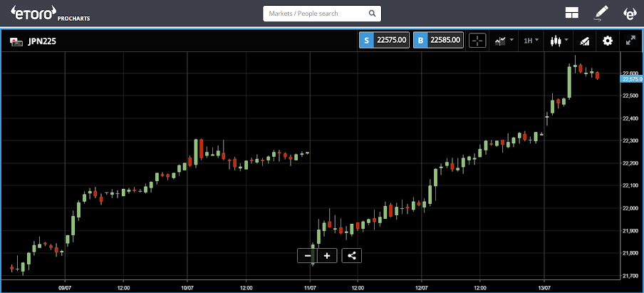Click the Buy 22585.00 button
This screenshot has height=293, width=644.
point(438,40)
